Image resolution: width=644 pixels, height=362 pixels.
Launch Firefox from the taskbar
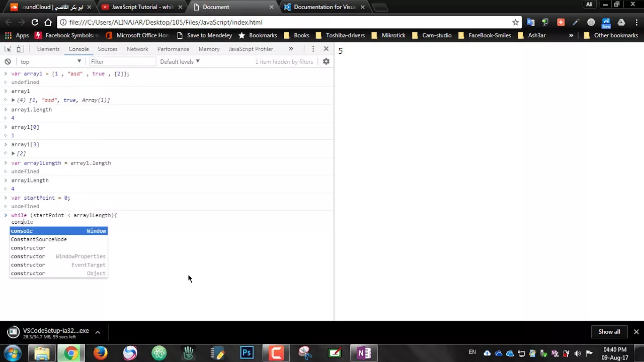pos(101,353)
